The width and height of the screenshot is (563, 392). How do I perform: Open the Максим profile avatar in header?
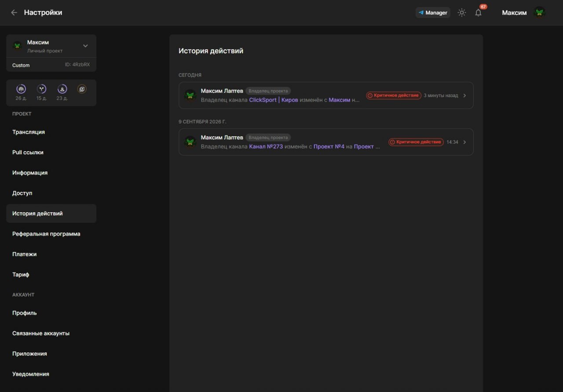pyautogui.click(x=540, y=13)
